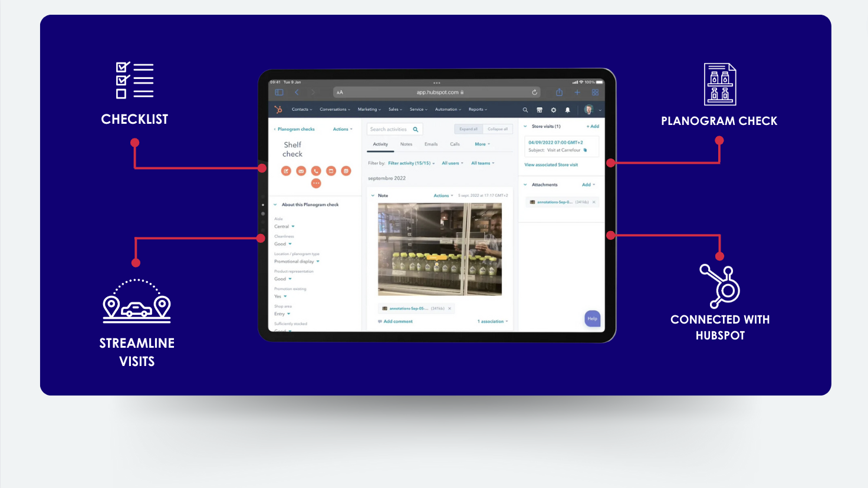
Task: Remove annotations file in the Attachments panel
Action: pos(594,202)
